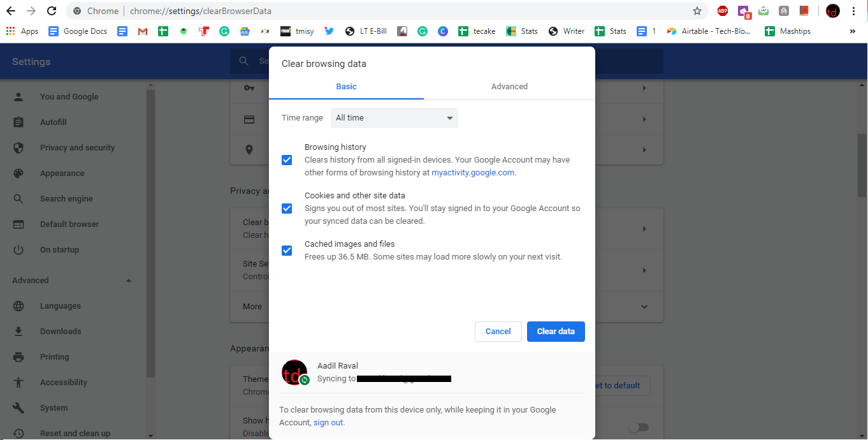Open the Apps grid shortcut
Viewport: 868px width, 440px height.
[22, 31]
